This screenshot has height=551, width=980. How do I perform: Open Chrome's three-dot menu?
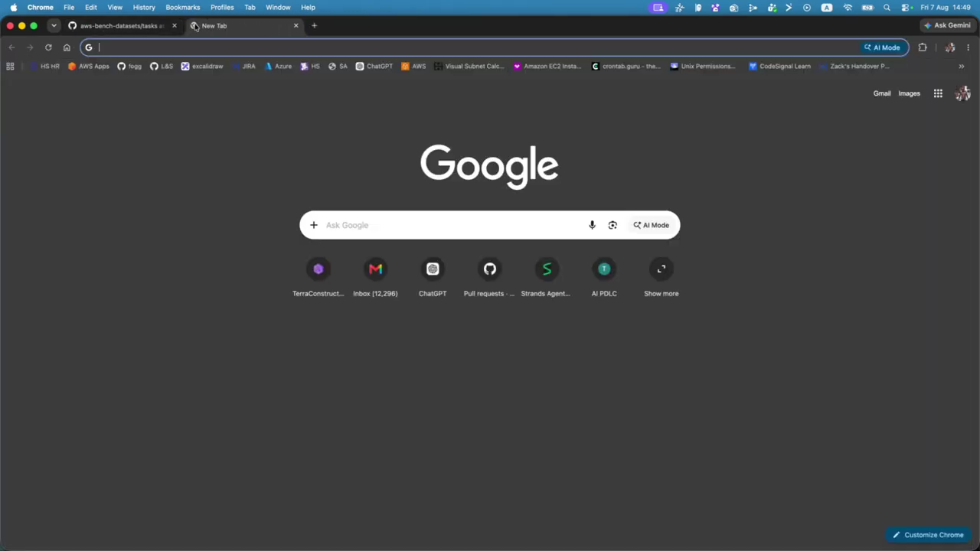(x=970, y=47)
